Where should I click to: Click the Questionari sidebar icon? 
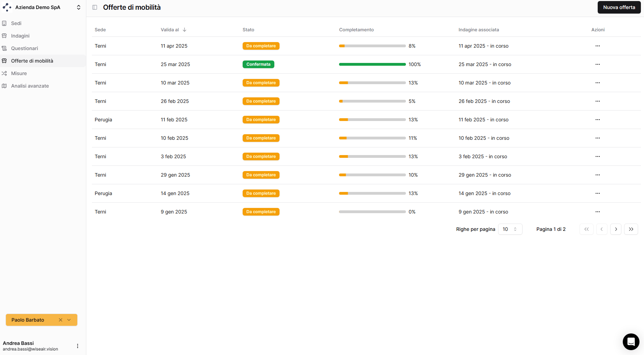[5, 48]
